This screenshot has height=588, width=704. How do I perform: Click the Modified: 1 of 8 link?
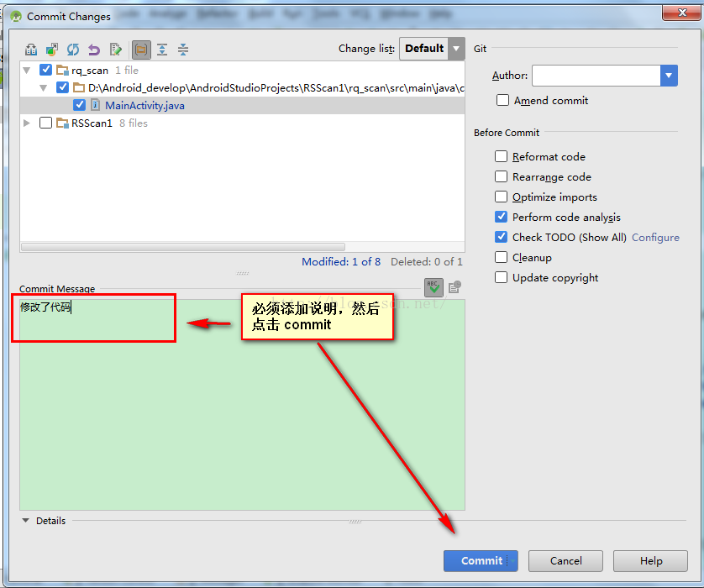click(x=341, y=262)
